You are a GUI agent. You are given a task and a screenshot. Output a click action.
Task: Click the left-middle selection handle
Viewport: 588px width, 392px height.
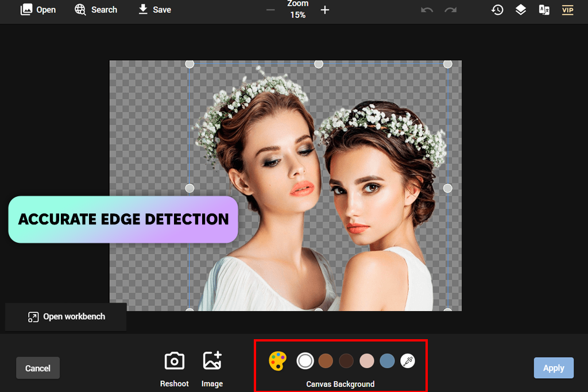tap(189, 188)
